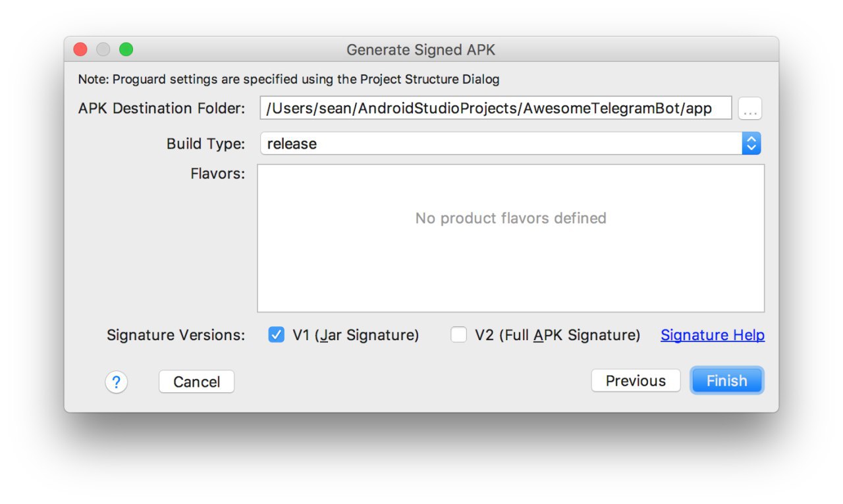Click the question mark help icon
Image resolution: width=843 pixels, height=504 pixels.
pyautogui.click(x=116, y=382)
